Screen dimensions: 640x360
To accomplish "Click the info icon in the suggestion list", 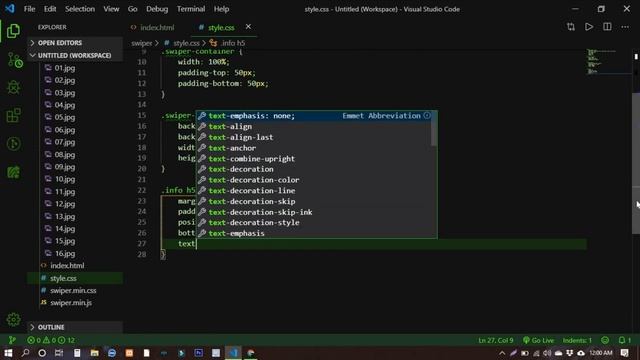I will coord(427,116).
